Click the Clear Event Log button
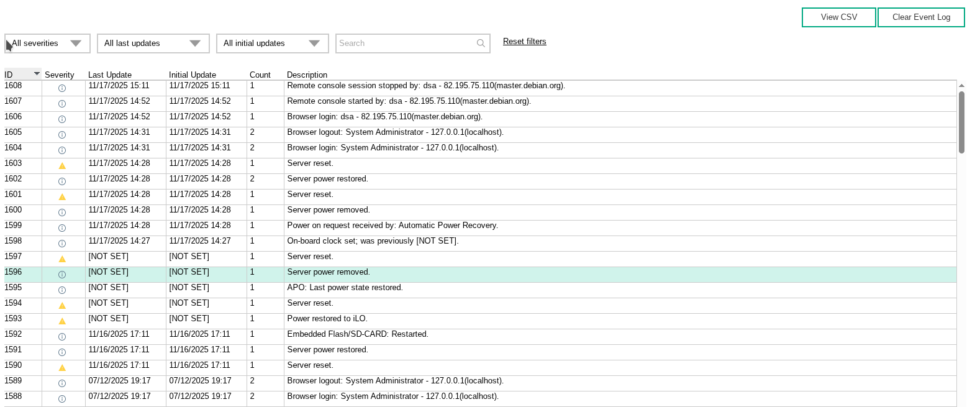Screen dimensions: 980x407 coord(920,17)
